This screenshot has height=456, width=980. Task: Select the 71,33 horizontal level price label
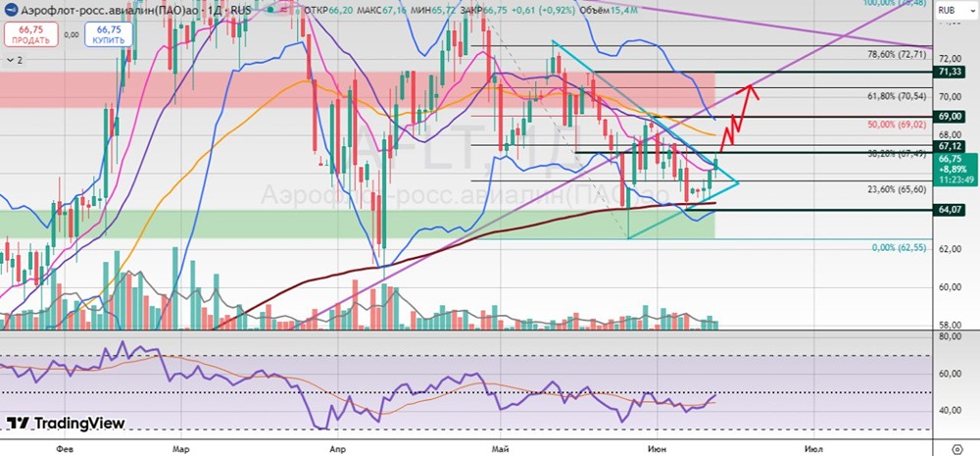(x=948, y=72)
